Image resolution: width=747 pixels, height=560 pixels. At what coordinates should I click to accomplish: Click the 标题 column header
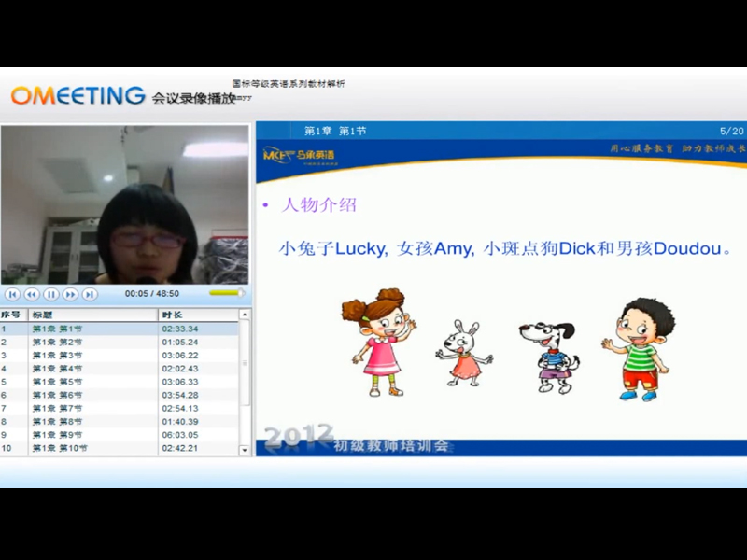coord(43,315)
